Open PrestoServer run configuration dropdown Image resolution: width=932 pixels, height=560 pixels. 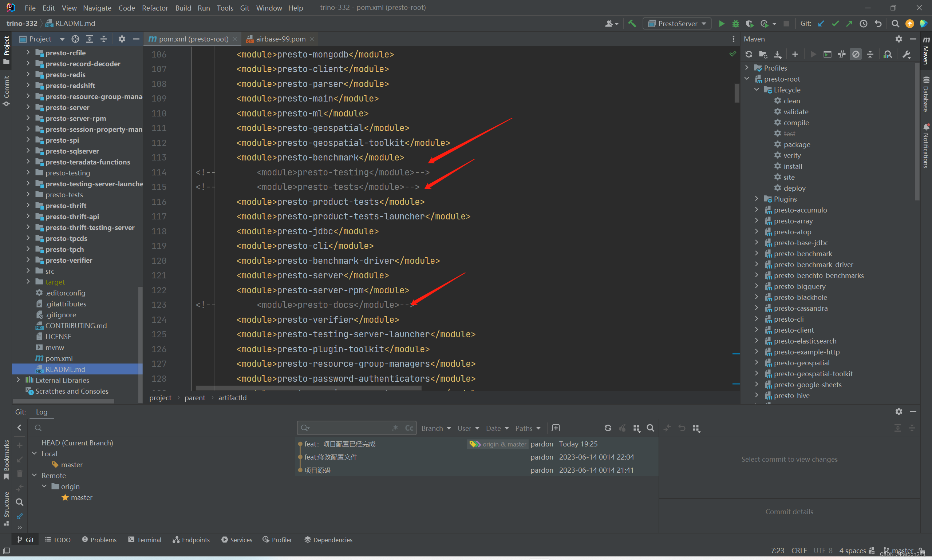(677, 24)
